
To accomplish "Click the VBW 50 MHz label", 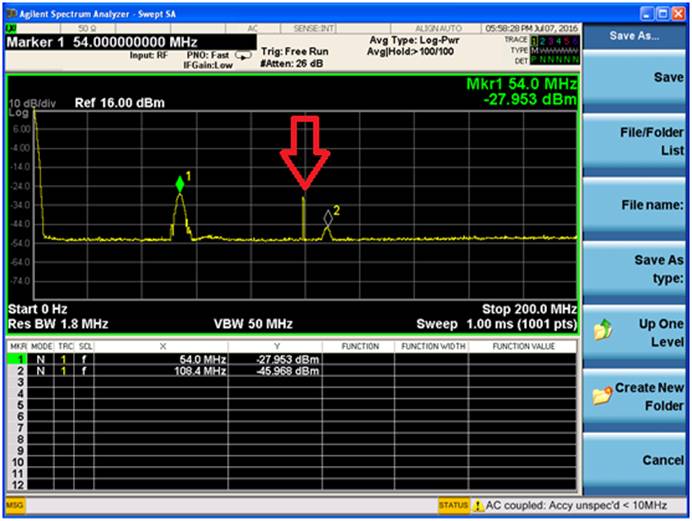I will 253,324.
